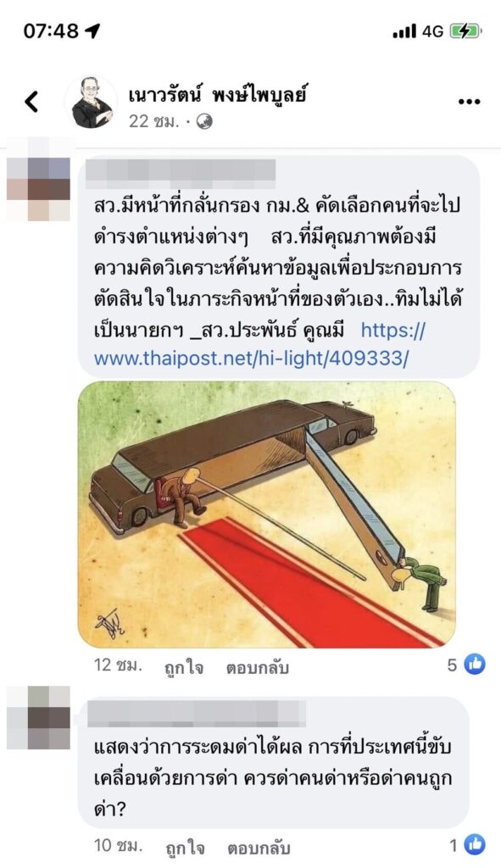Tap the page name เนาวรัตน์ พงษ์ไพบูลย์
The width and height of the screenshot is (501, 868).
pos(217,95)
